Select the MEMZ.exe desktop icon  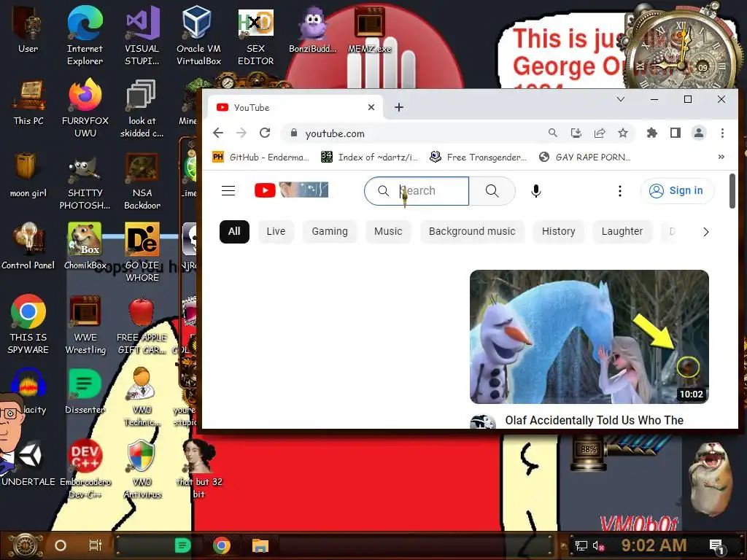click(370, 29)
